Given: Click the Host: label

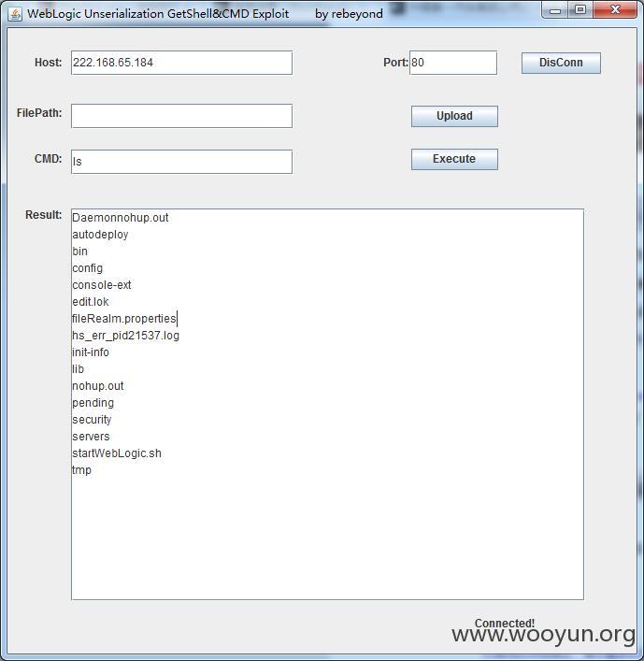Looking at the screenshot, I should coord(49,63).
